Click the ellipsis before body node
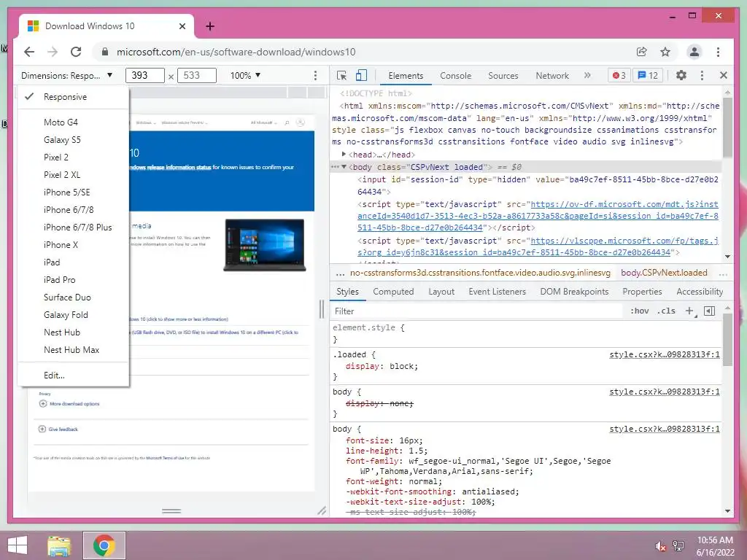Screen dimensions: 747x560 pos(335,167)
